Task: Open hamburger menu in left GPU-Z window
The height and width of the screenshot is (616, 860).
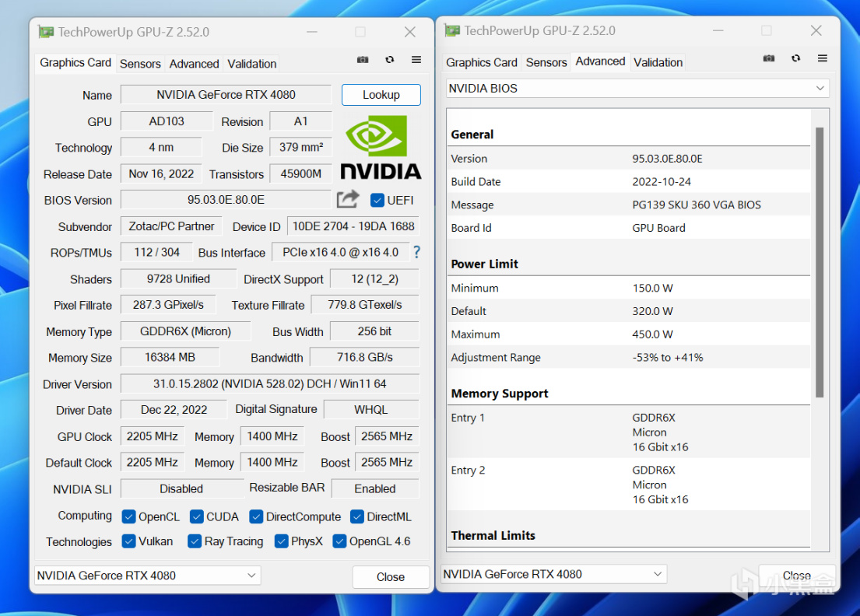Action: (x=416, y=60)
